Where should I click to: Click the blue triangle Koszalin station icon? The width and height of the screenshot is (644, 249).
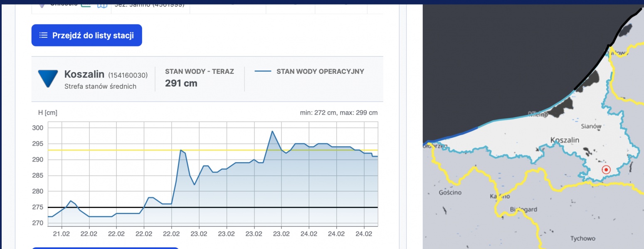(x=48, y=78)
